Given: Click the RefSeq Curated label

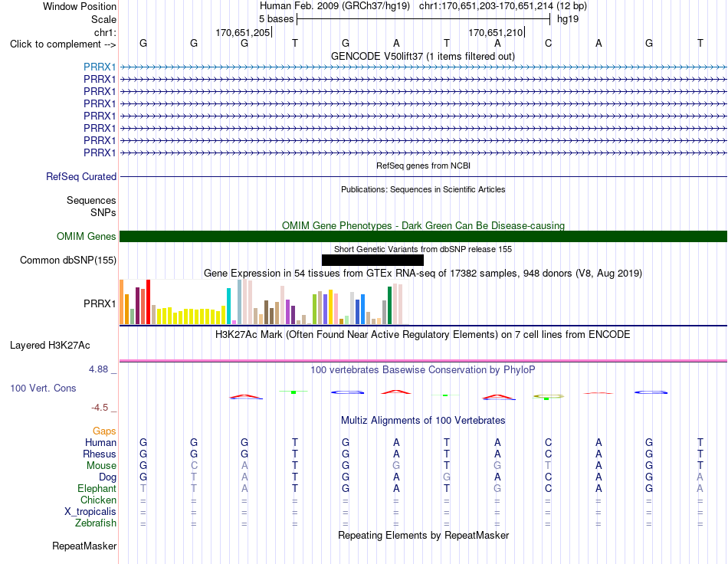Looking at the screenshot, I should coord(81,176).
